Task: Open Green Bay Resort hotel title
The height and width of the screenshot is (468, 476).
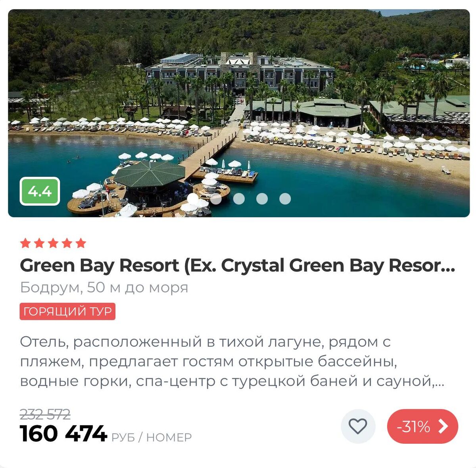Action: 238,266
